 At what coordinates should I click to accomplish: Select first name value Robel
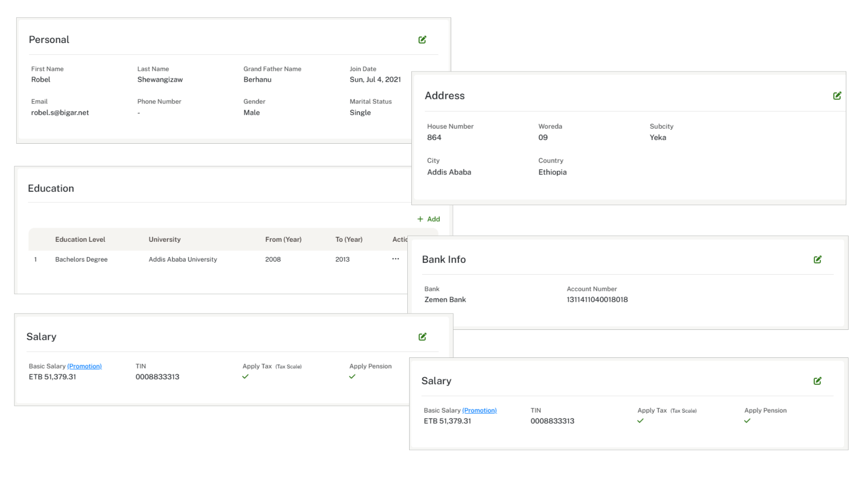41,80
